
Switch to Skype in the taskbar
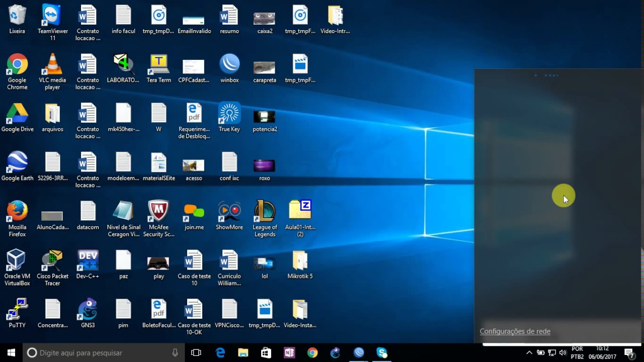(382, 353)
